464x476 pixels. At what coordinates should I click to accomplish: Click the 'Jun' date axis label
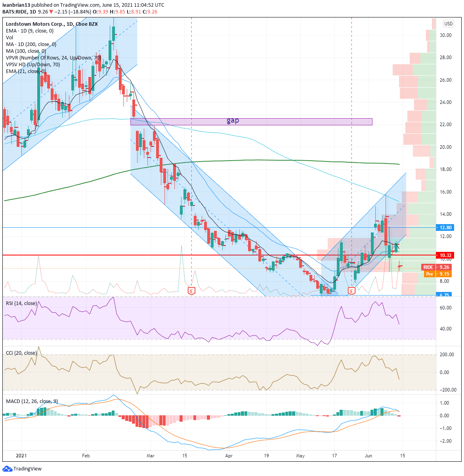point(369,456)
